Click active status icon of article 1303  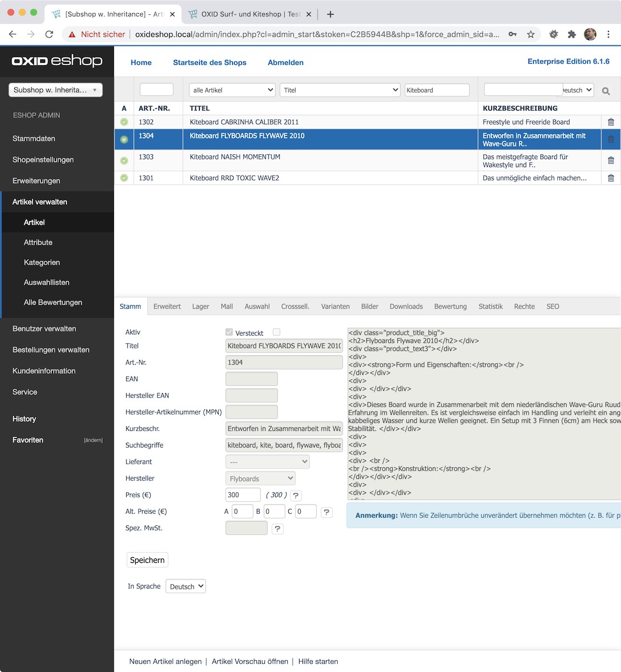click(124, 160)
